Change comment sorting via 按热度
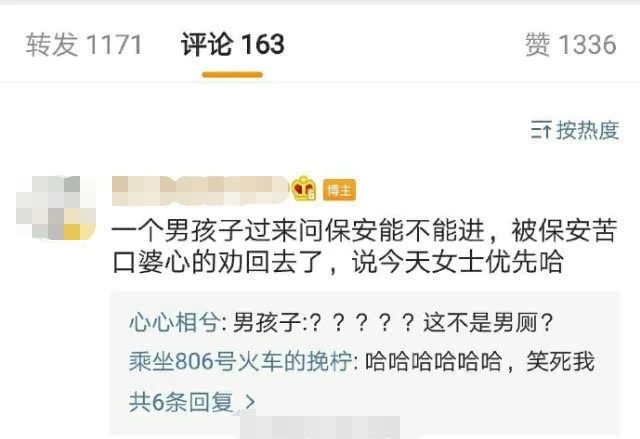 pyautogui.click(x=575, y=130)
